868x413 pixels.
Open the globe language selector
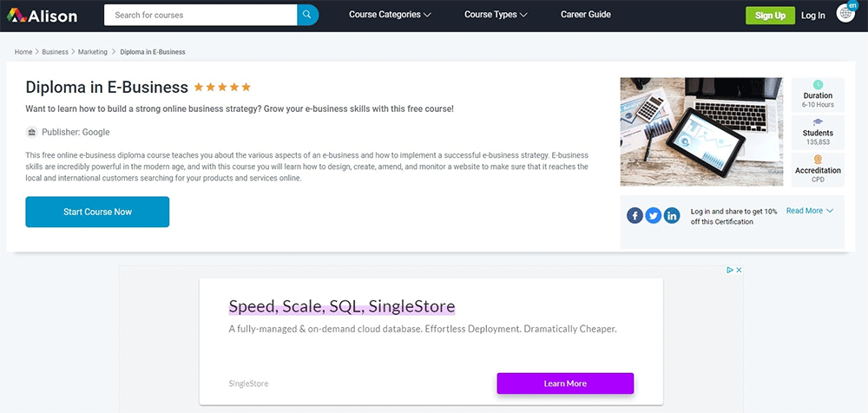(x=845, y=13)
